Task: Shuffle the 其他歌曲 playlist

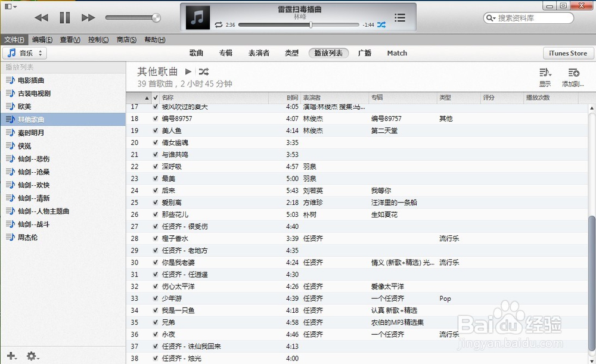Action: coord(204,71)
